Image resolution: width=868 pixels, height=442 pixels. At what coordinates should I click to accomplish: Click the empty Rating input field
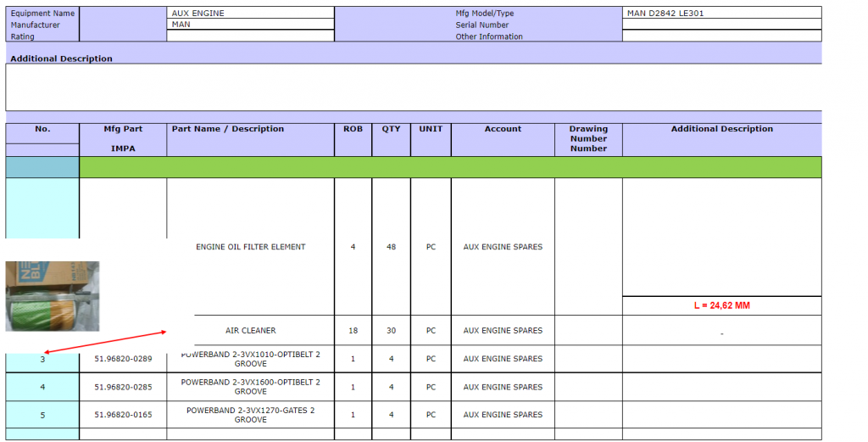250,36
